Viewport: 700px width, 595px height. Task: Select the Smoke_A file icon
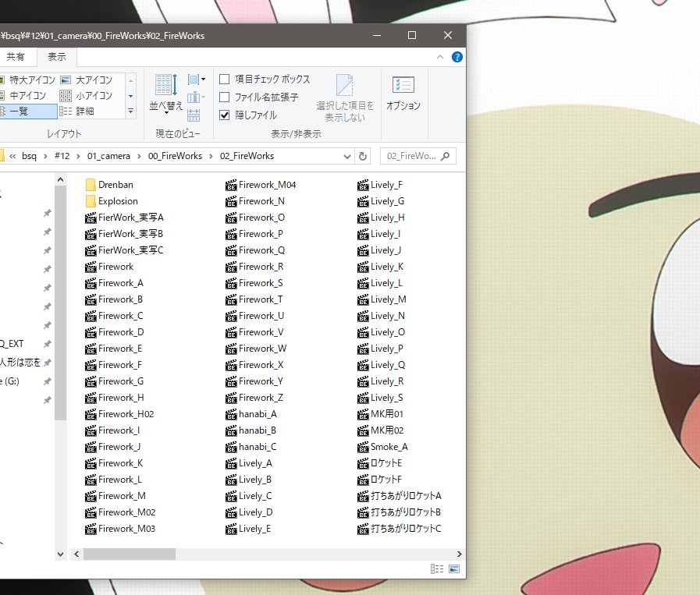363,447
